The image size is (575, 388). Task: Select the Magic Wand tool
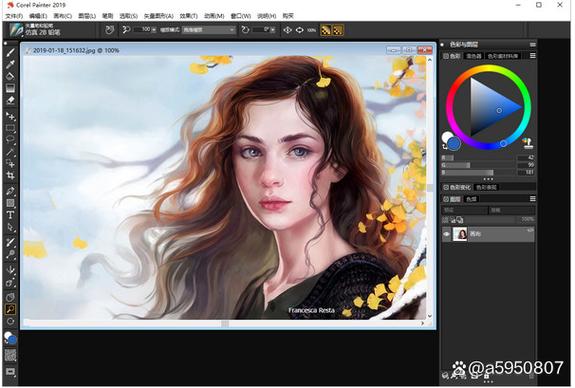[x=10, y=152]
